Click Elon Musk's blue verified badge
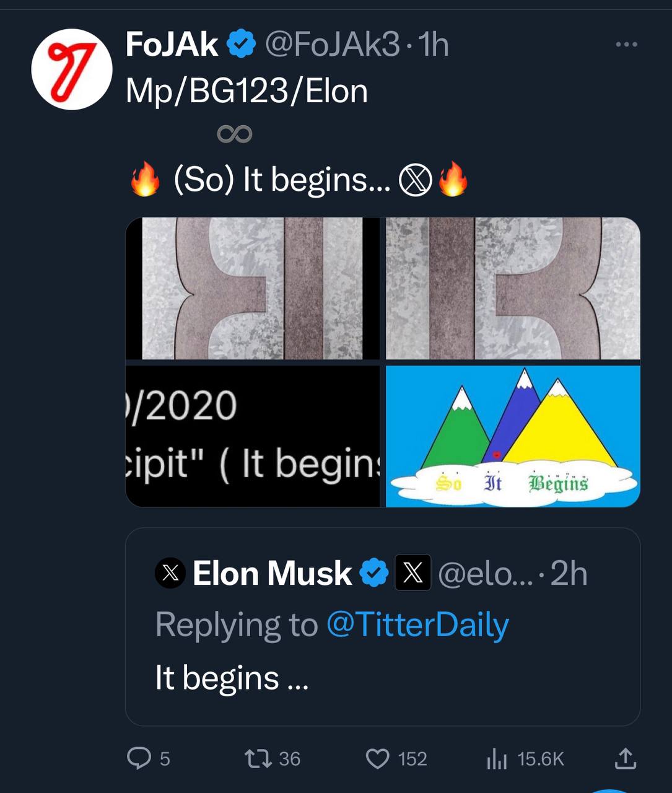 point(374,573)
